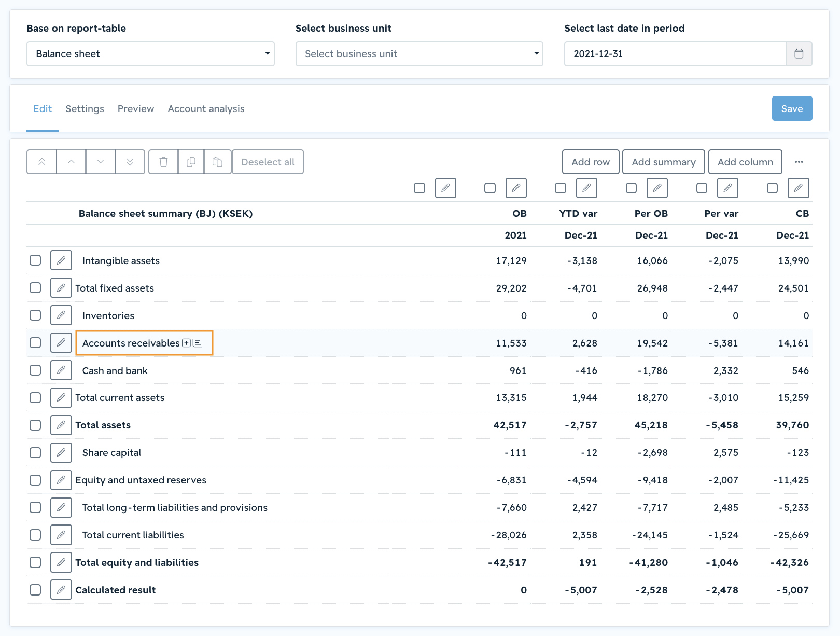Screen dimensions: 840x636
Task: Edit the Total assets row
Action: point(61,425)
